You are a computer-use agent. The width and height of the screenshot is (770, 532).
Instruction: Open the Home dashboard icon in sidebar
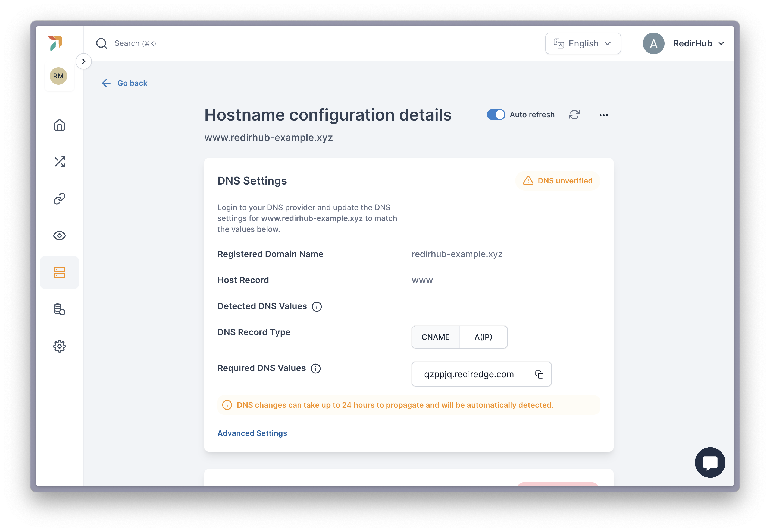(x=60, y=125)
